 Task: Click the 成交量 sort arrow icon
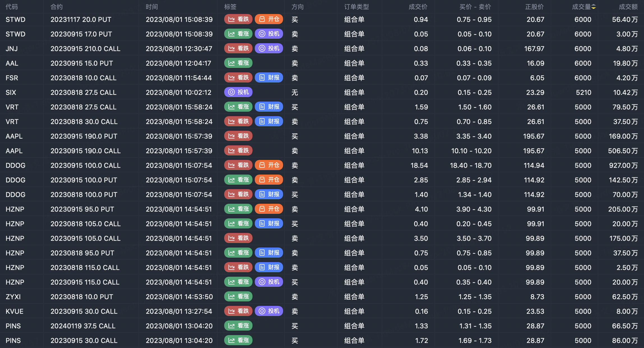click(594, 7)
